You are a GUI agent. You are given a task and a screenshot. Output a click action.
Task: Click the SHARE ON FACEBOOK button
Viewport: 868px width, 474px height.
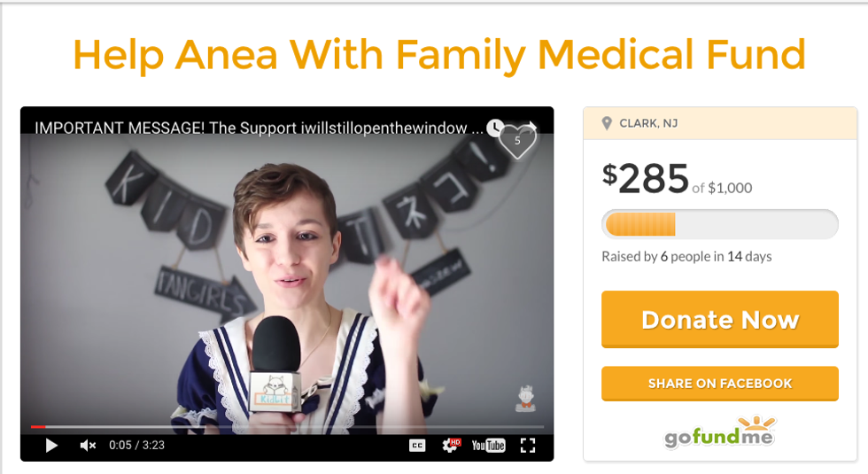719,383
